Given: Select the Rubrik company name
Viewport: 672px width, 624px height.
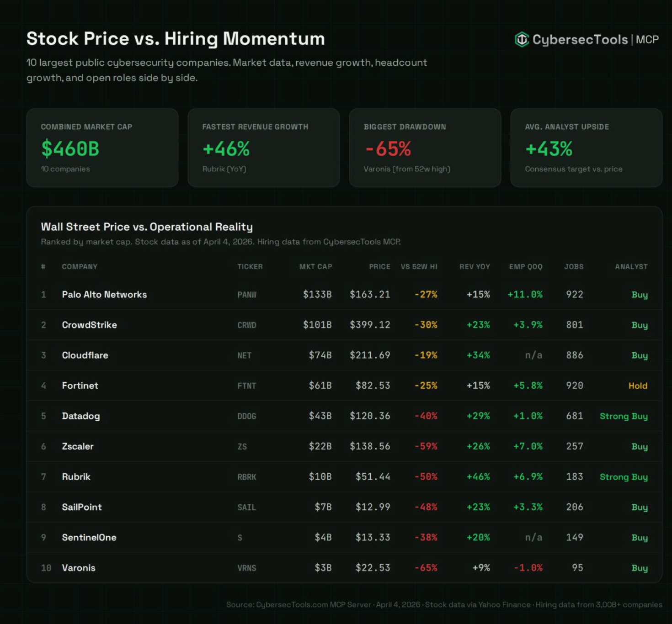Looking at the screenshot, I should pos(76,476).
